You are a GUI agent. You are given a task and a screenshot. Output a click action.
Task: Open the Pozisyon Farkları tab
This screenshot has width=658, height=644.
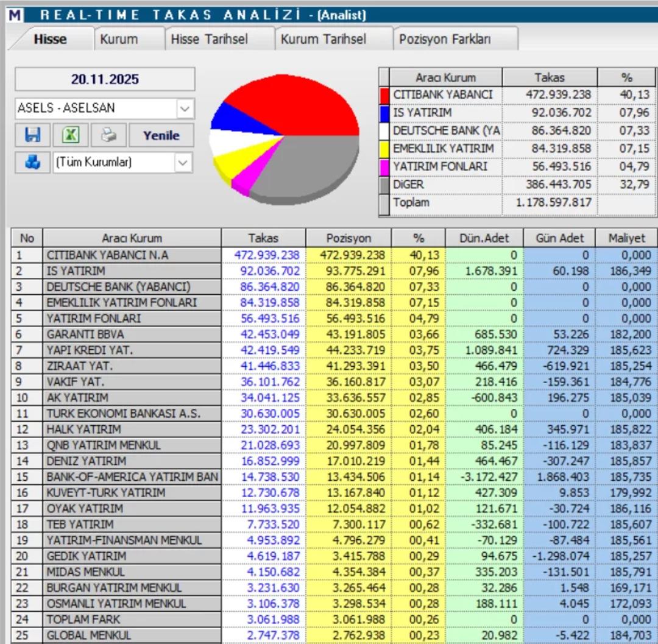coord(445,39)
